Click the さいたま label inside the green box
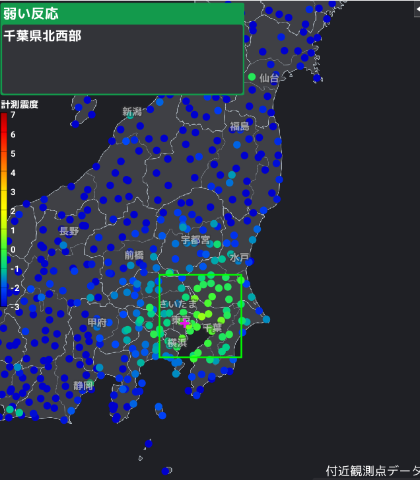Screen dimensions: 420x480 (178, 304)
